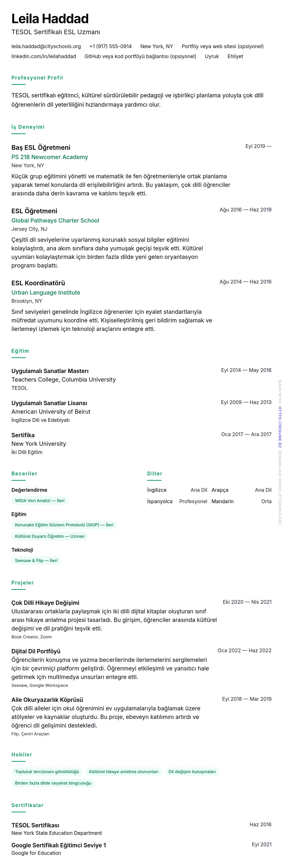This screenshot has height=868, width=283.
Task: Click Urban Language Institute employer name
Action: (x=46, y=293)
